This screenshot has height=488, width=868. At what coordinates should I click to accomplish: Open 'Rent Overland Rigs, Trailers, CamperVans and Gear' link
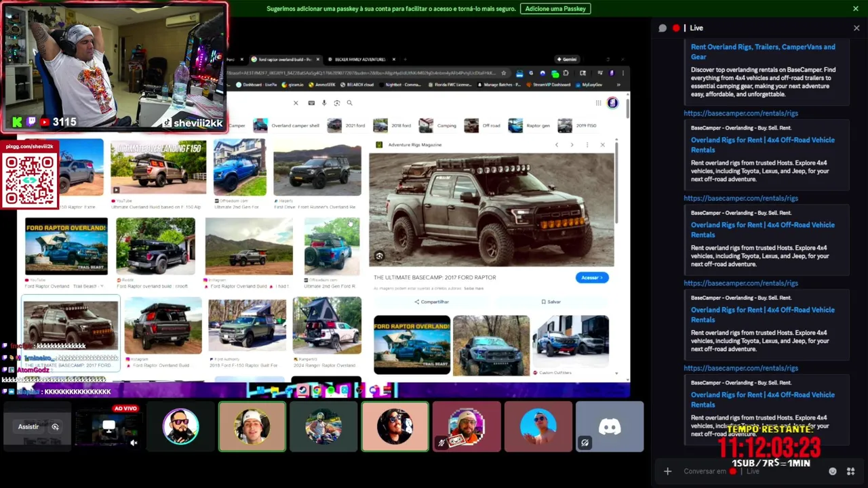(763, 52)
